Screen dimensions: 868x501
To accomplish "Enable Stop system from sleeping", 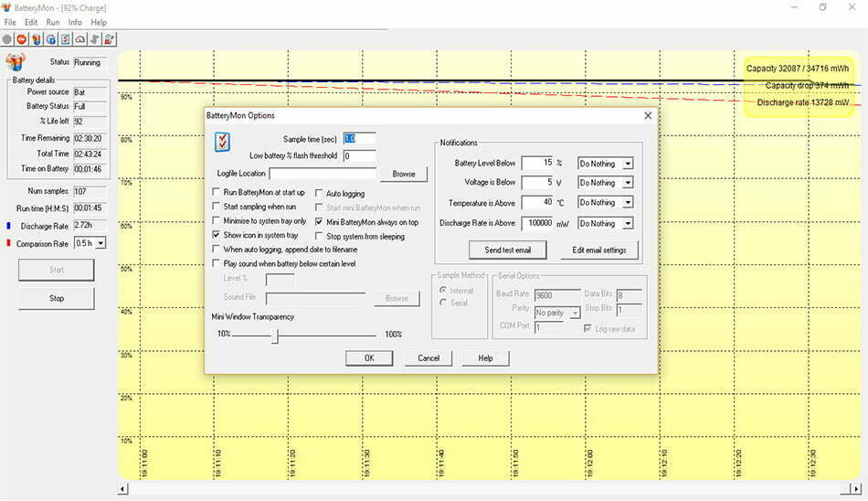I will (319, 236).
